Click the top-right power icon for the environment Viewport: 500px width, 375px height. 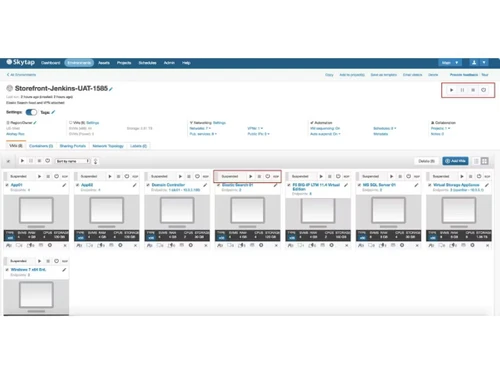coord(483,90)
